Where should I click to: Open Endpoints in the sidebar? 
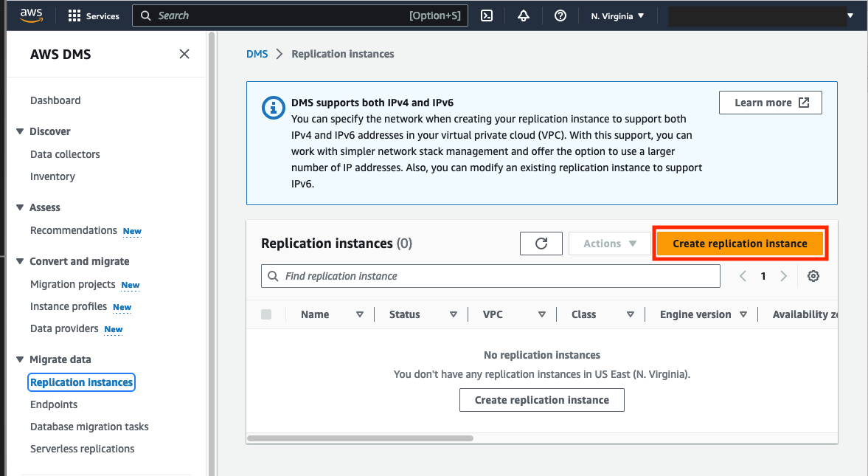(54, 404)
